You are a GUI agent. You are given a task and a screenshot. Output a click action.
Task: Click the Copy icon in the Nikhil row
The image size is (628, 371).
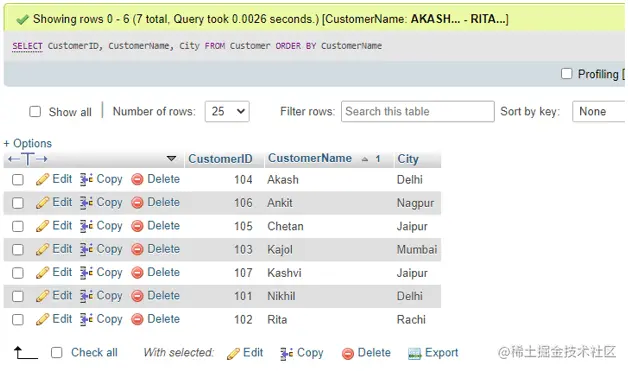[x=86, y=296]
